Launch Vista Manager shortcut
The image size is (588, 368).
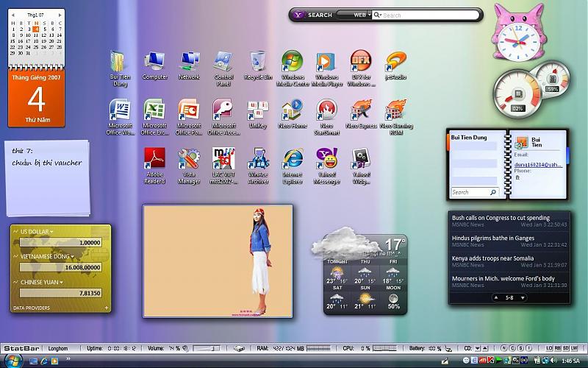click(x=189, y=158)
